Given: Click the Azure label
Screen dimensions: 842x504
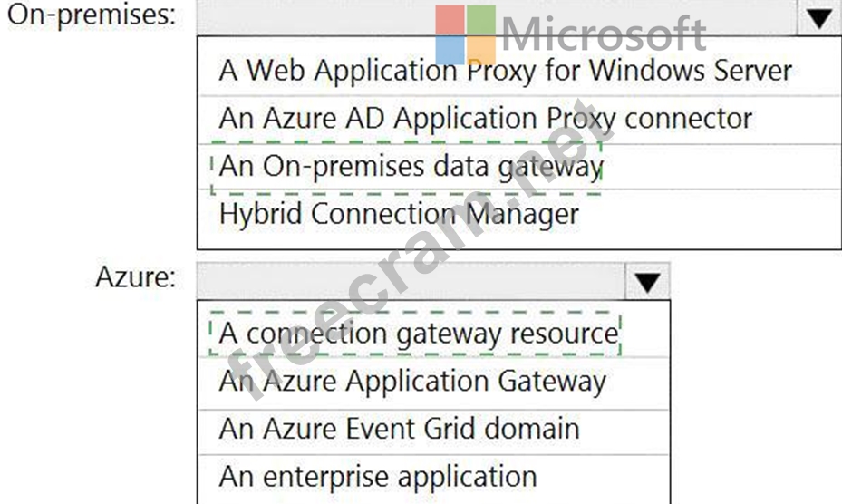Looking at the screenshot, I should click(136, 277).
